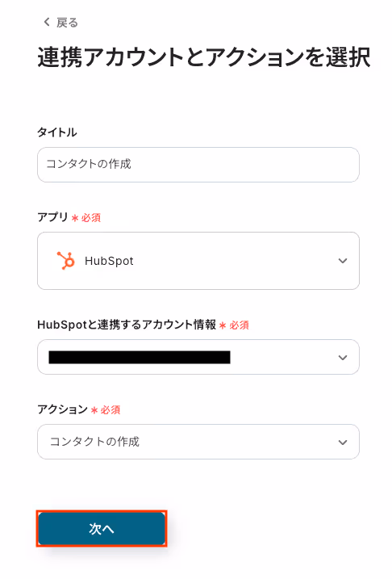Go back via the 戻る link

[60, 23]
